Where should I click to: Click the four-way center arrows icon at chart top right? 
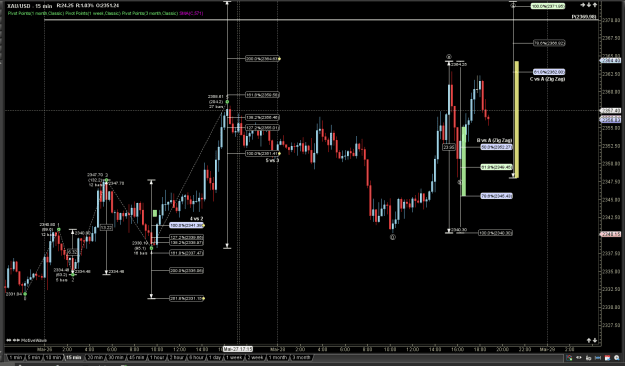tap(583, 5)
